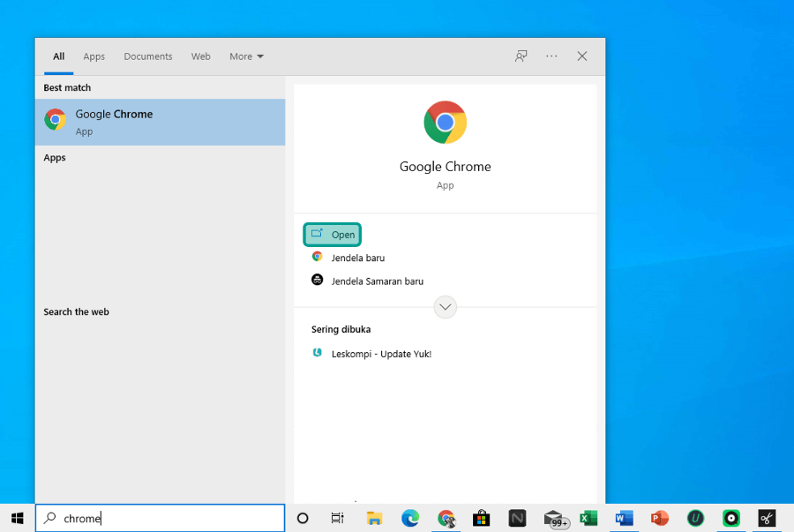Click the Sering dibuka heading

[x=341, y=330]
